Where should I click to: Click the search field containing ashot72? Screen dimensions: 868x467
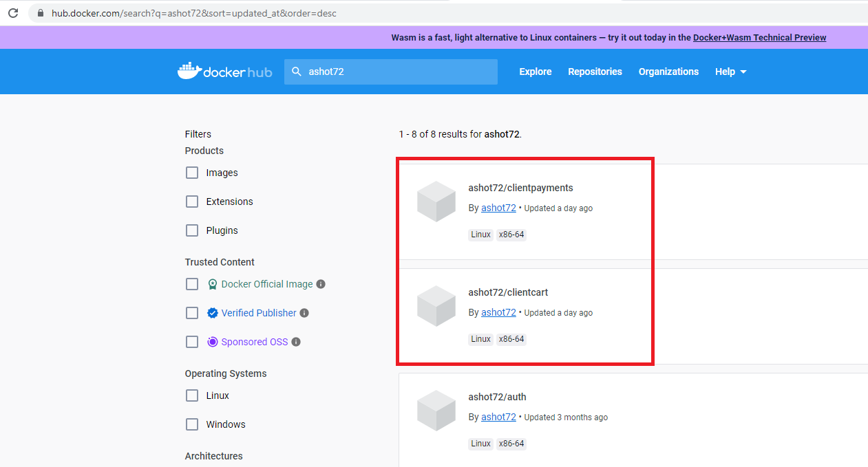click(399, 72)
